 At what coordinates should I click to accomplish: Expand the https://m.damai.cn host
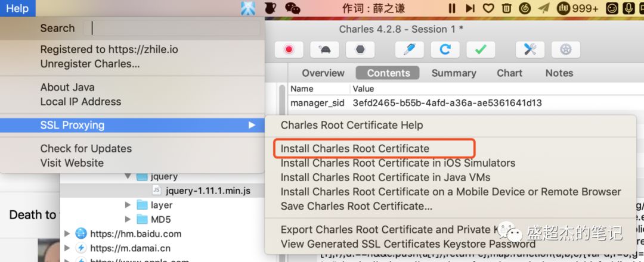67,248
